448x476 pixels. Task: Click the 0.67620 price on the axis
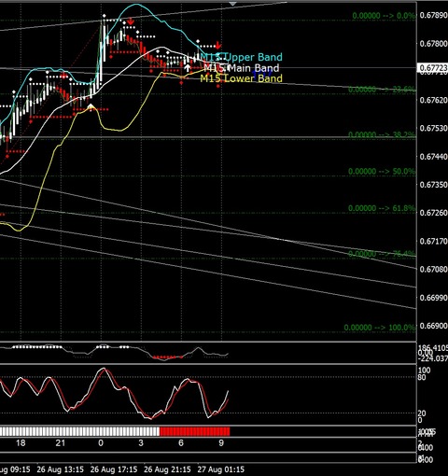[434, 100]
